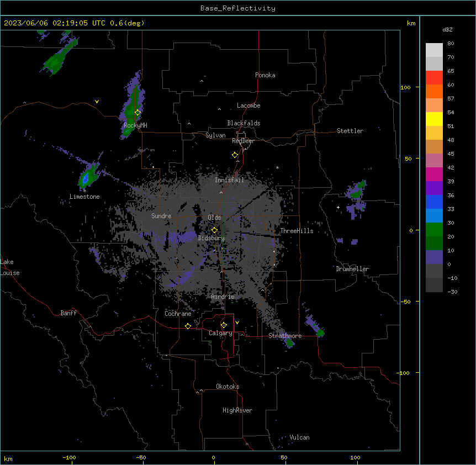Select the pink 45 dBZ legend swatch

point(434,160)
